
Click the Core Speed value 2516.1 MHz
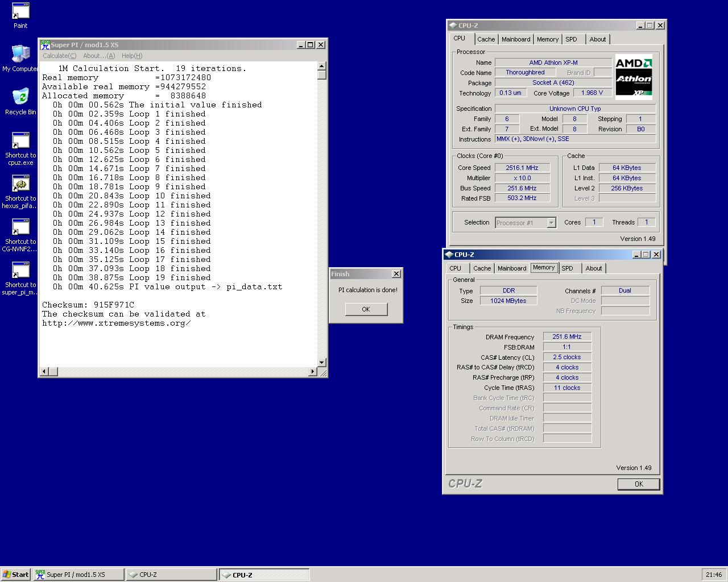(x=522, y=168)
